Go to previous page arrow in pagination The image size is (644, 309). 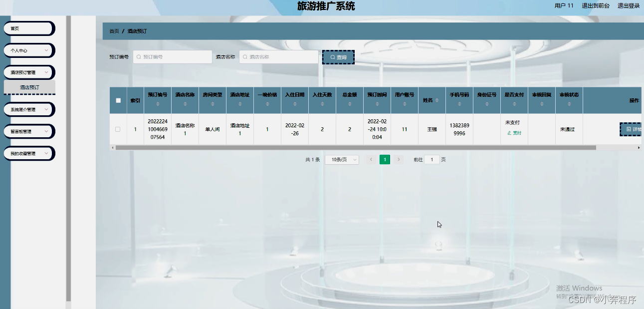371,160
